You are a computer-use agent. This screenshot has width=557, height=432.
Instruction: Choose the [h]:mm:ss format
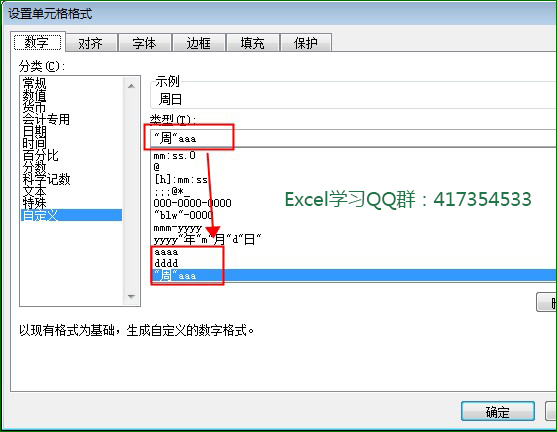point(353,179)
